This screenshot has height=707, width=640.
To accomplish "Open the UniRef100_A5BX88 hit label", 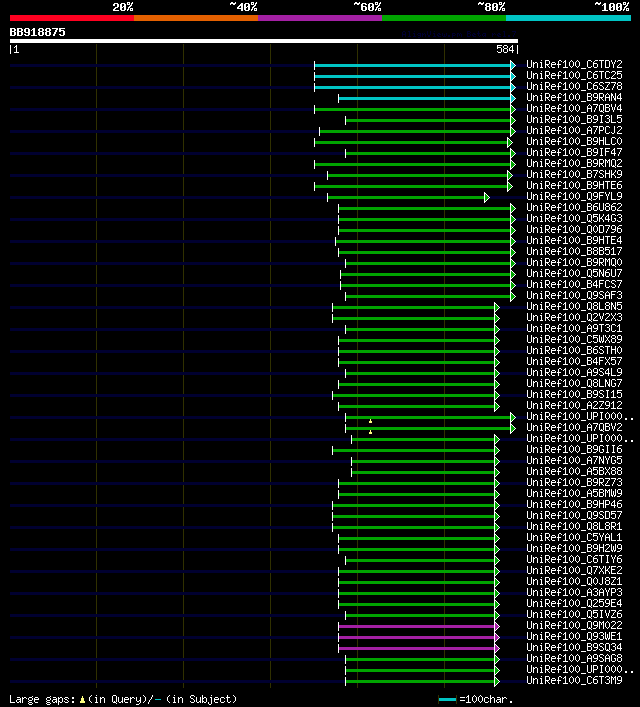I will pyautogui.click(x=574, y=471).
